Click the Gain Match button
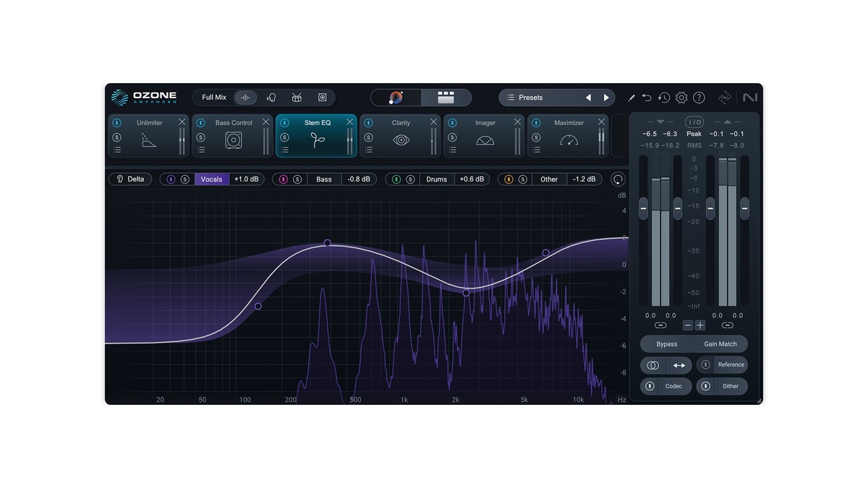This screenshot has height=488, width=868. pos(720,344)
